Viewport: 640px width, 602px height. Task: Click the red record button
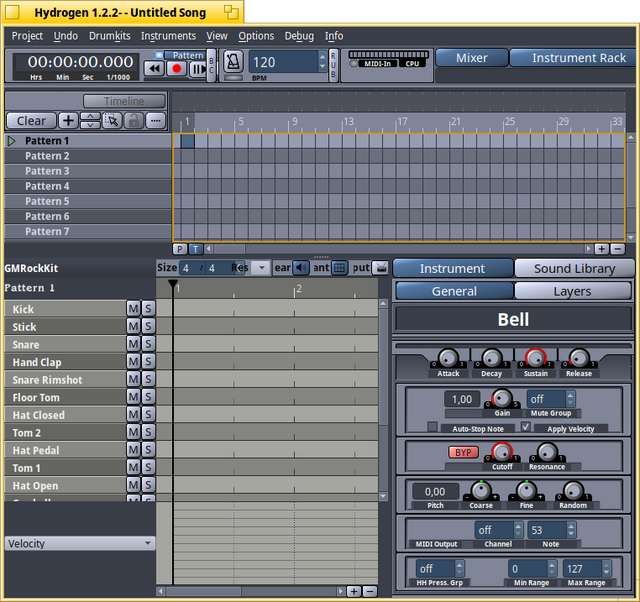pyautogui.click(x=177, y=69)
